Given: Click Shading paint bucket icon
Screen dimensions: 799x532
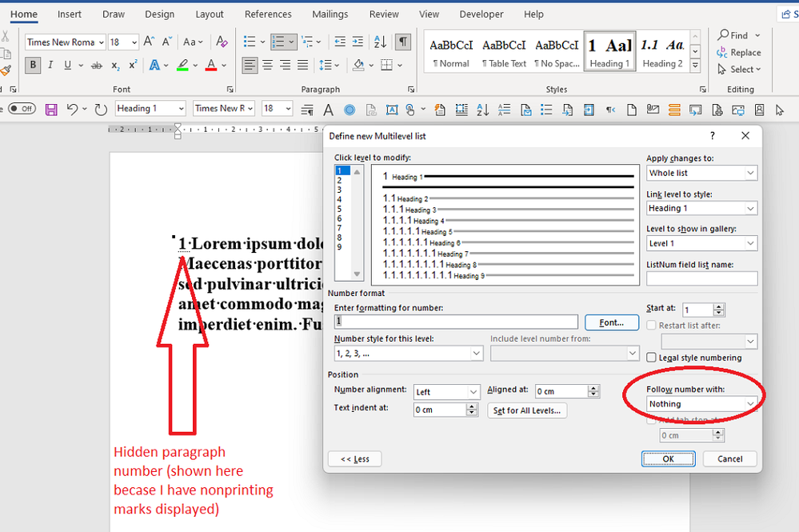Looking at the screenshot, I should [x=358, y=66].
